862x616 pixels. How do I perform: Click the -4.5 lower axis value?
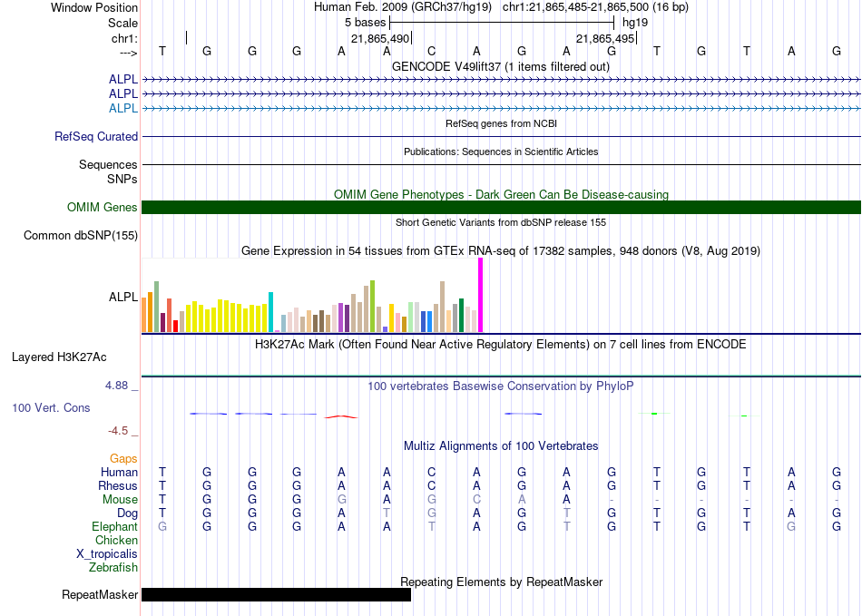118,431
